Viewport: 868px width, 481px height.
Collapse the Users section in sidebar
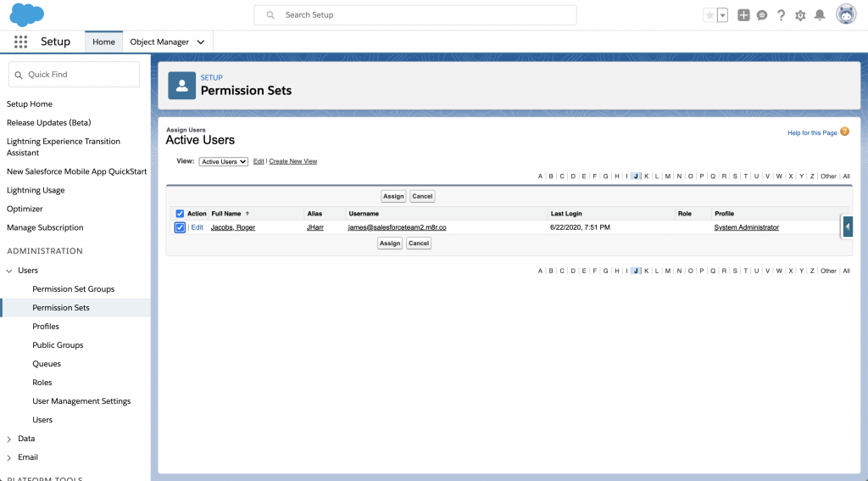pos(8,271)
